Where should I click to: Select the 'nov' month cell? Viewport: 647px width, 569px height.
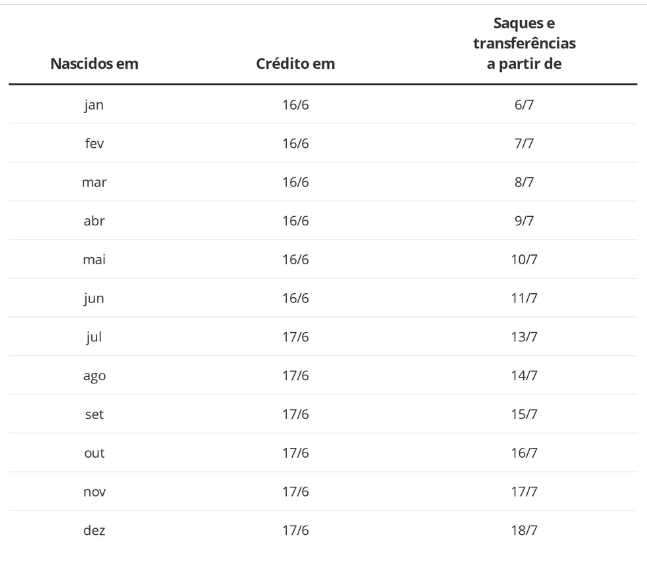[94, 492]
